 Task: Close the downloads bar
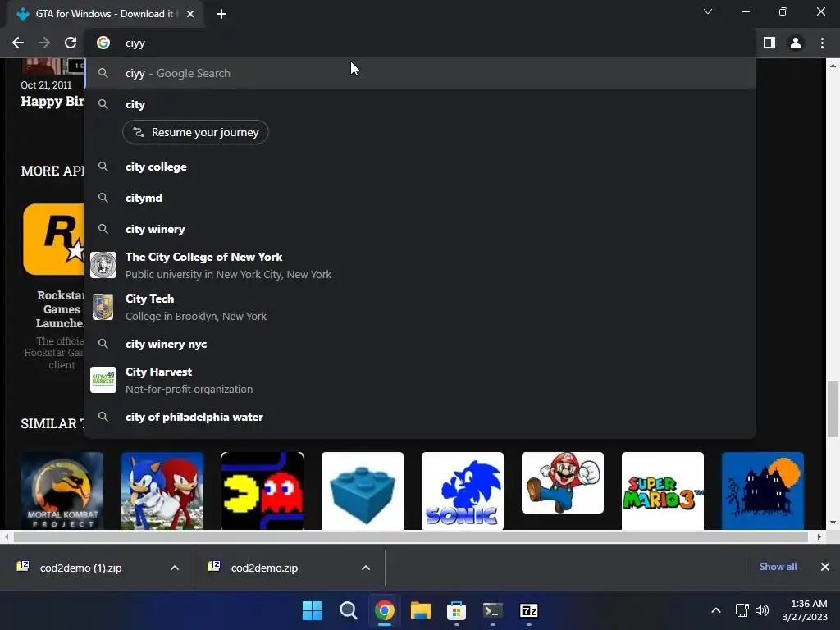click(x=825, y=567)
